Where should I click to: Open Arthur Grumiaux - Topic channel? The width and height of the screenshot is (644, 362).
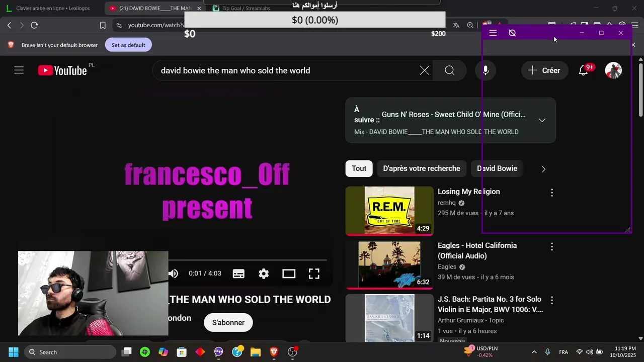coord(470,320)
